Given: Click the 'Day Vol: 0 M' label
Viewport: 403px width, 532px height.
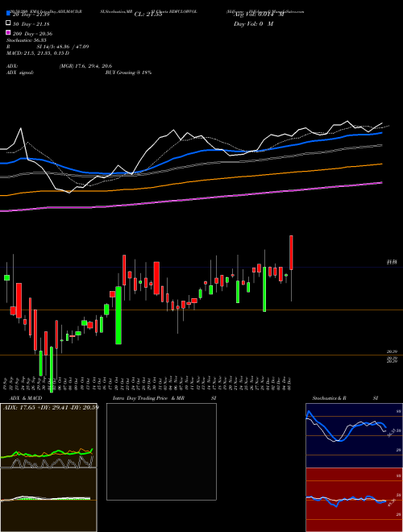Looking at the screenshot, I should click(253, 24).
